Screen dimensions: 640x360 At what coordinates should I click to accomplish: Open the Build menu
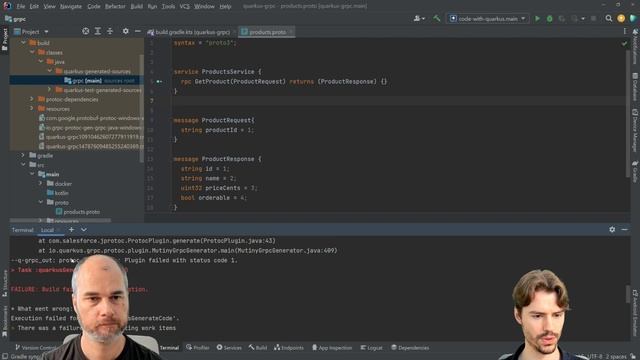tap(136, 7)
